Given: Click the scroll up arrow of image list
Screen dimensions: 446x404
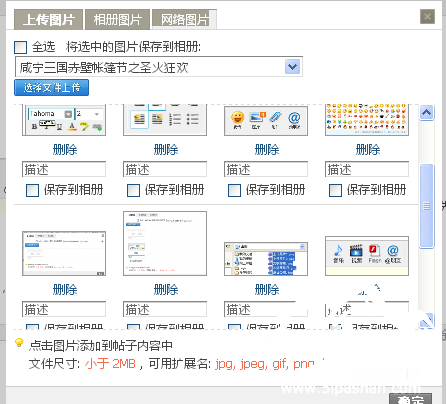Looking at the screenshot, I should [x=426, y=112].
